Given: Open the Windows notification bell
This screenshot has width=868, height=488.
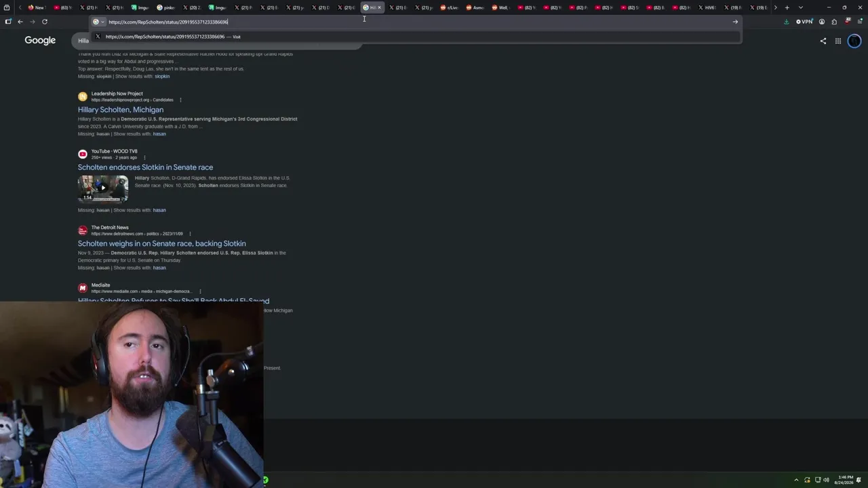Looking at the screenshot, I should 859,480.
